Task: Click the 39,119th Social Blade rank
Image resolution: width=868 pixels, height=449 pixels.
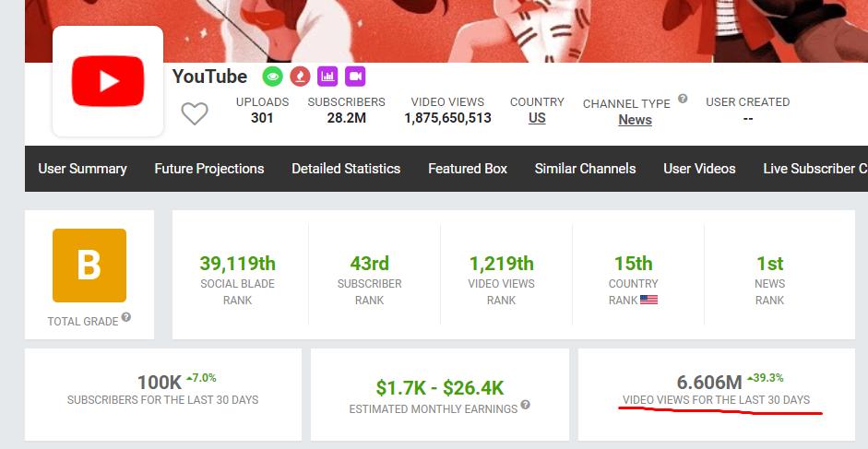Action: click(237, 264)
